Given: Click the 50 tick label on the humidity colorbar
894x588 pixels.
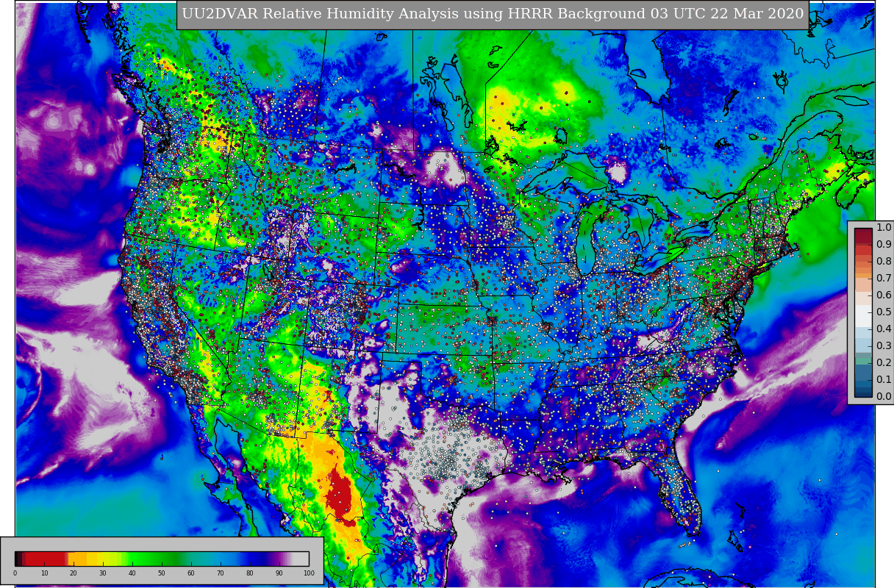Looking at the screenshot, I should [162, 573].
